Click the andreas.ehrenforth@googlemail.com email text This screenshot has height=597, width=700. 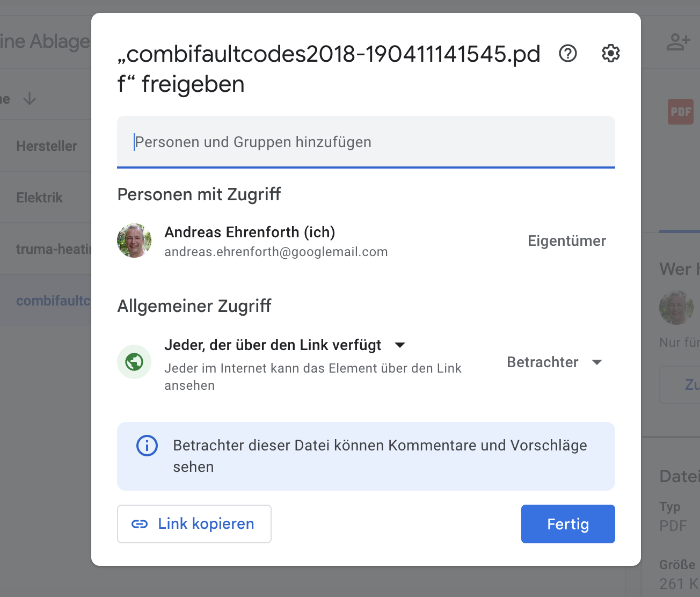click(276, 252)
